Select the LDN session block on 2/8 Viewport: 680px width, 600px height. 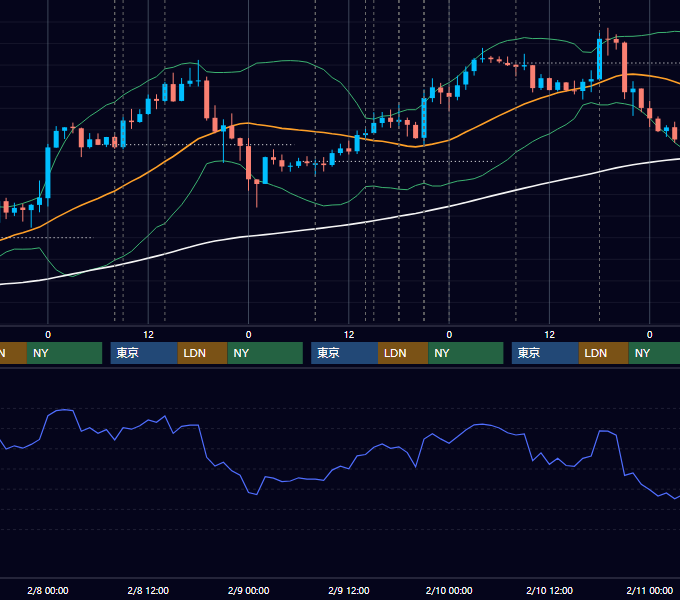pos(203,353)
